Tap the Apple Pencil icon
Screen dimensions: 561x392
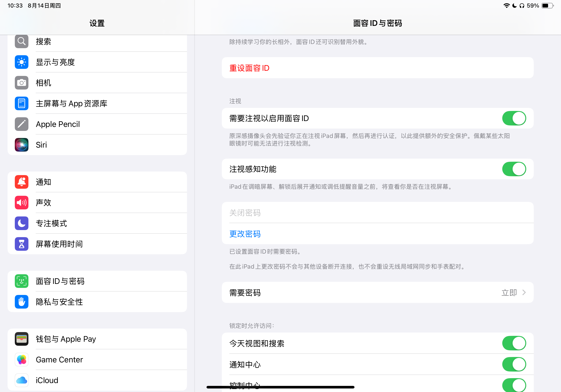pyautogui.click(x=22, y=124)
